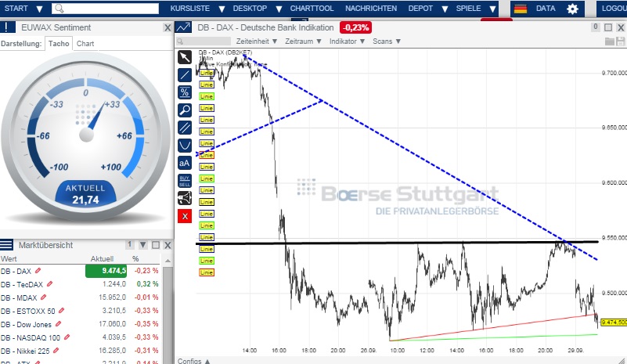Expand the DESKTOP menu arrow

[x=279, y=9]
